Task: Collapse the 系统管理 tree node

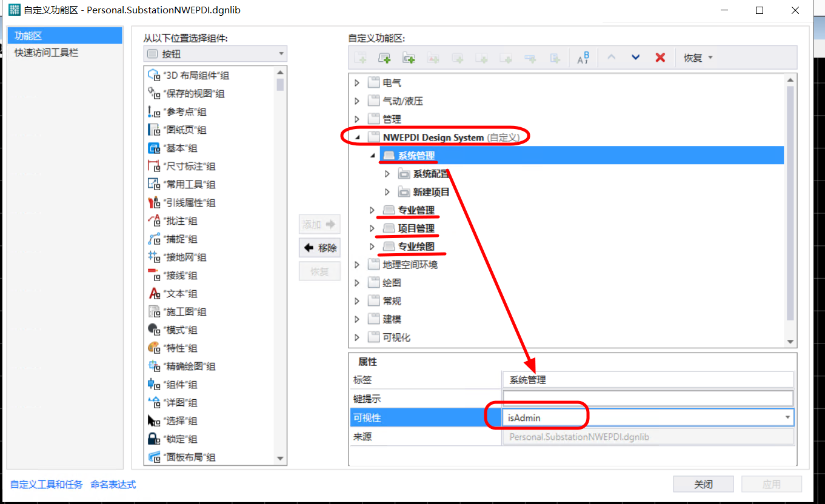Action: point(372,156)
